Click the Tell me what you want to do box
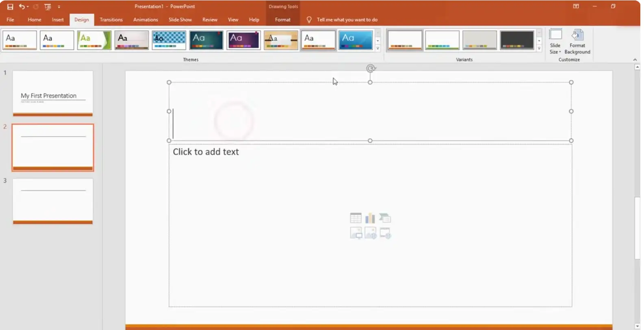This screenshot has width=644, height=330. click(347, 20)
